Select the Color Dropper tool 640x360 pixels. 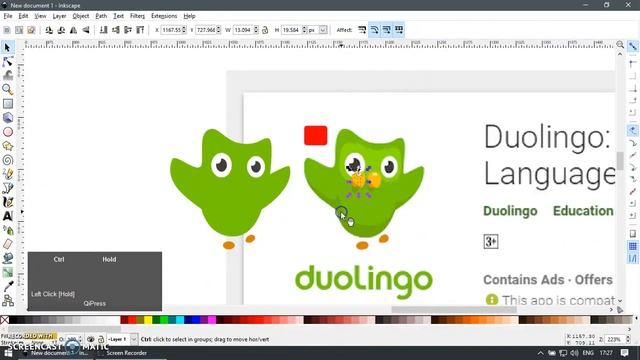(7, 287)
